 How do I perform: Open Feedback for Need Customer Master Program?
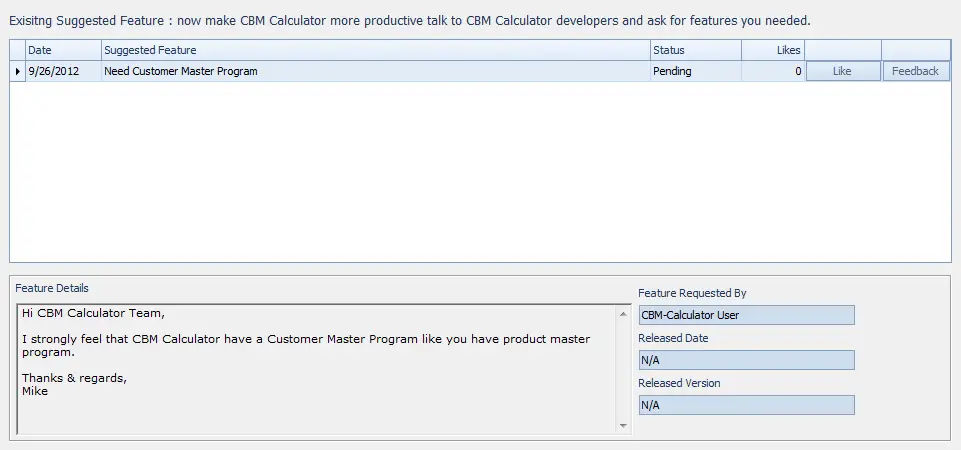(x=915, y=71)
